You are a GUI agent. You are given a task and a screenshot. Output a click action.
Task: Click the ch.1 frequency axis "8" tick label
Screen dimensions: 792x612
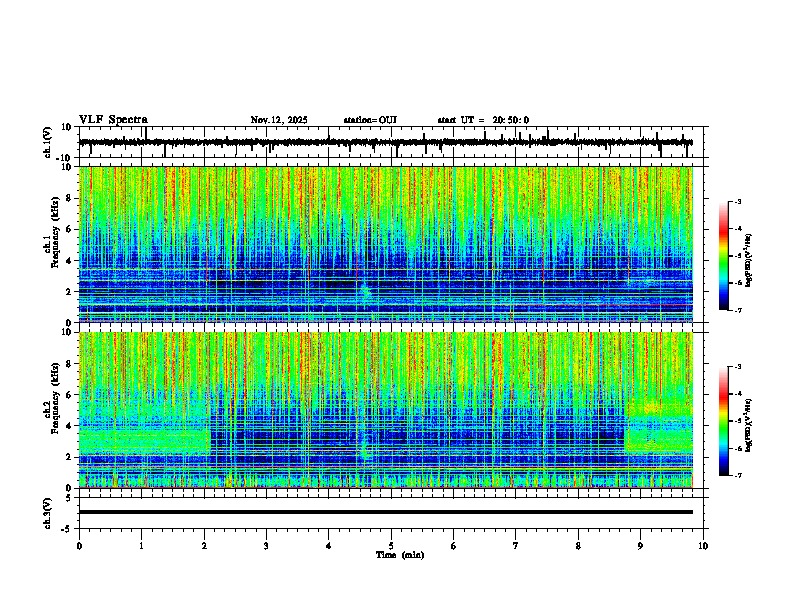70,198
